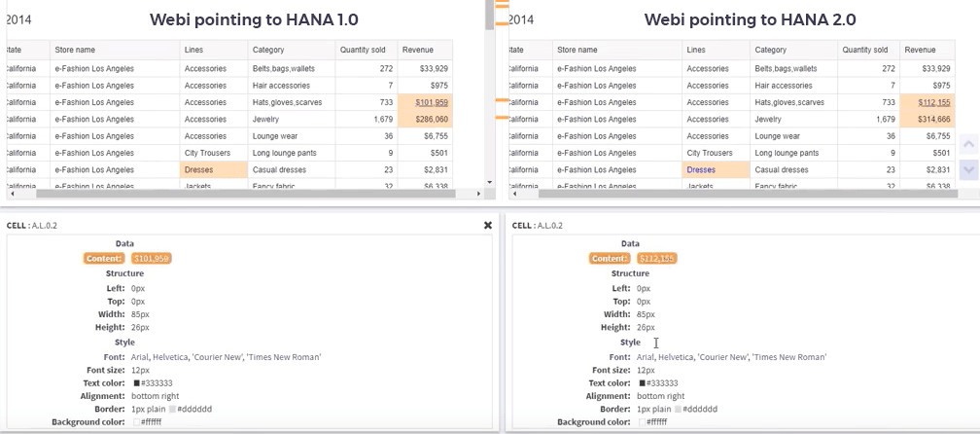
Task: Click the $6,755 cell in right table
Action: [927, 135]
